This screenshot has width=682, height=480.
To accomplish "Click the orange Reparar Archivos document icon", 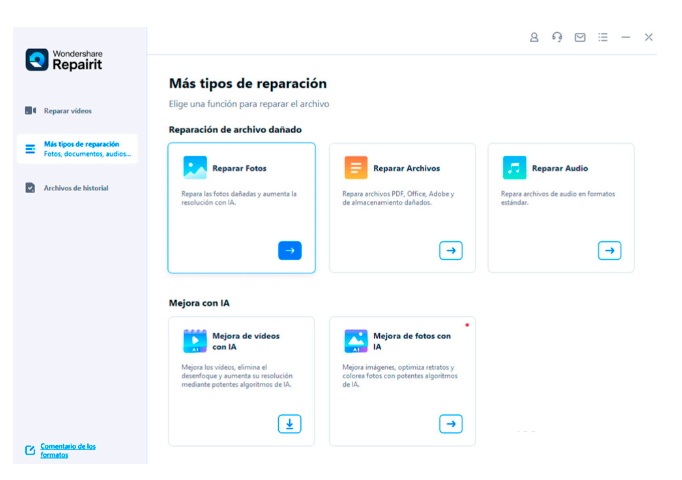I will 356,168.
